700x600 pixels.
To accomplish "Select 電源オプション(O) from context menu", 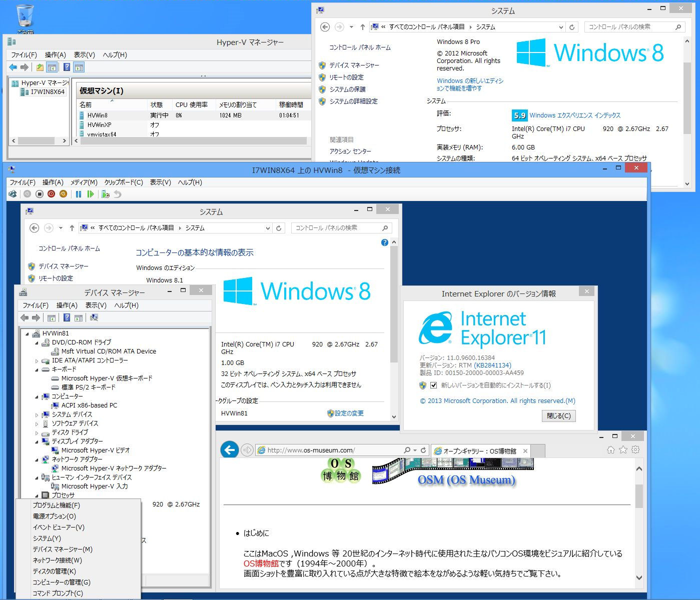I will 55,516.
